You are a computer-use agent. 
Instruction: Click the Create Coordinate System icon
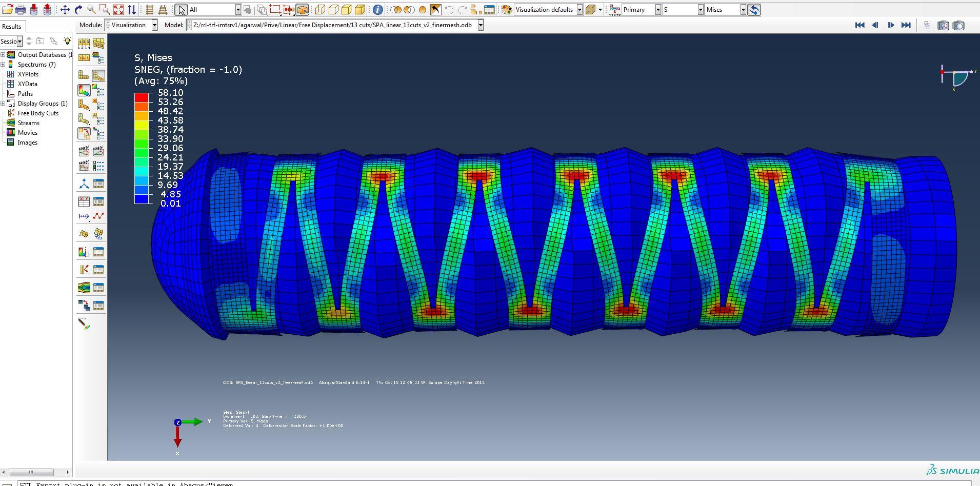pyautogui.click(x=84, y=184)
